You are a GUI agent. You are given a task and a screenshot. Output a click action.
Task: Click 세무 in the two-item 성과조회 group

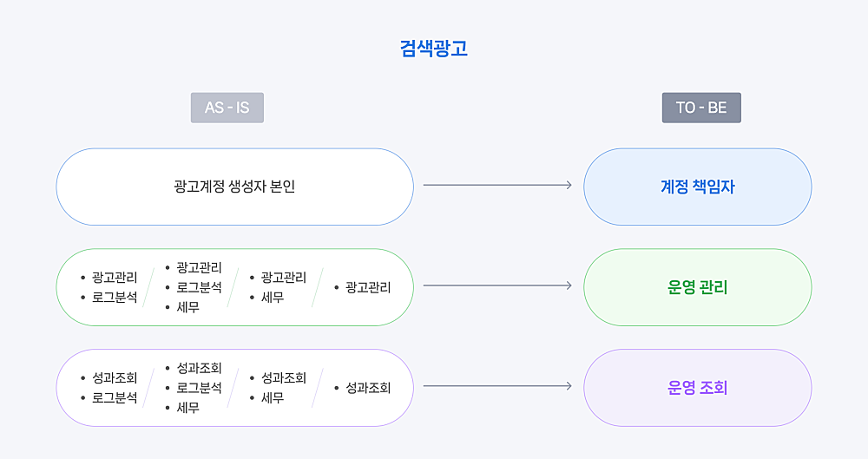(273, 397)
